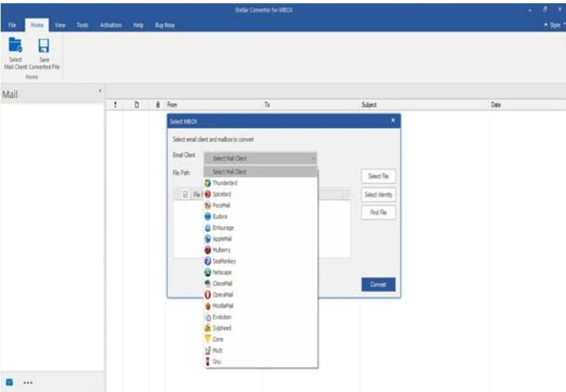The image size is (566, 392).
Task: Click the Select Identity button
Action: coord(378,195)
